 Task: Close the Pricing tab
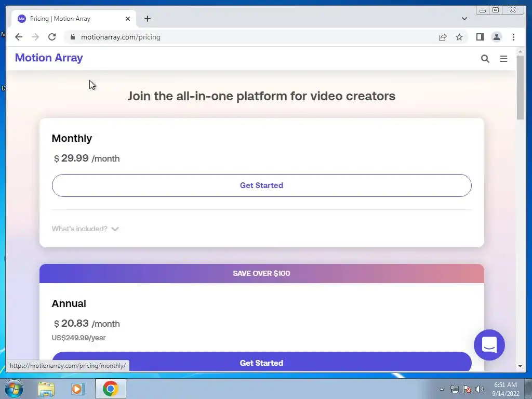pos(128,19)
